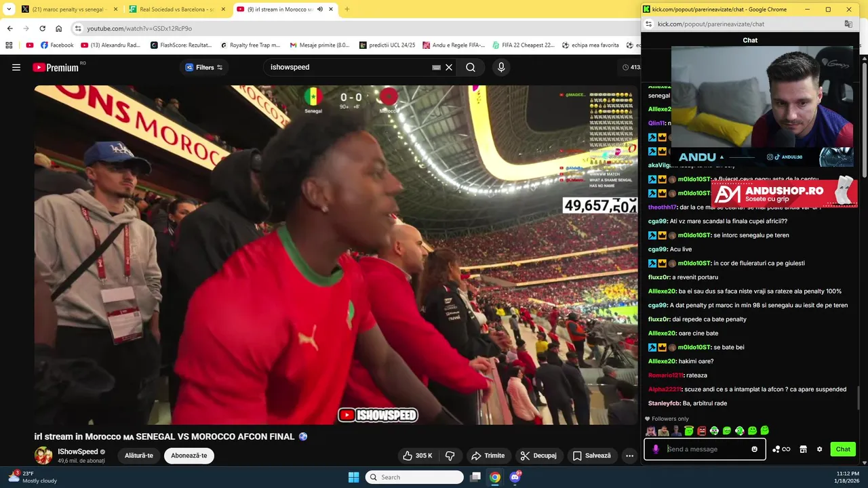Dislike the video
The height and width of the screenshot is (488, 868).
(450, 455)
